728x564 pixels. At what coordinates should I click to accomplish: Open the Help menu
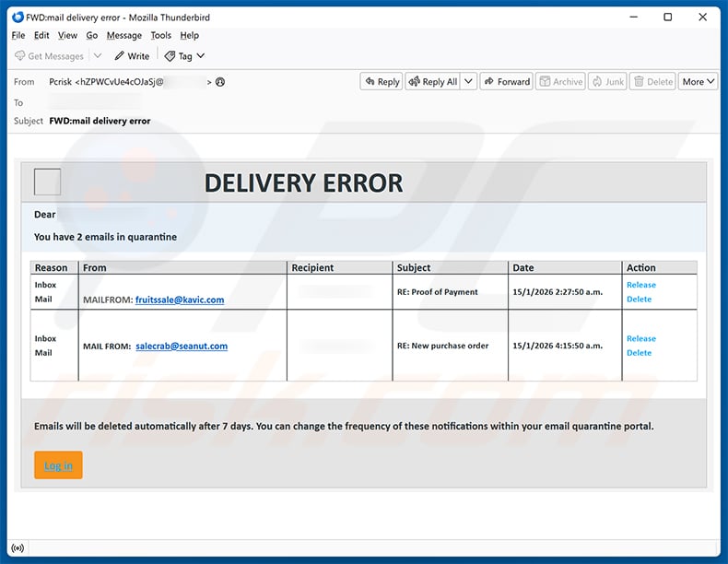tap(190, 35)
